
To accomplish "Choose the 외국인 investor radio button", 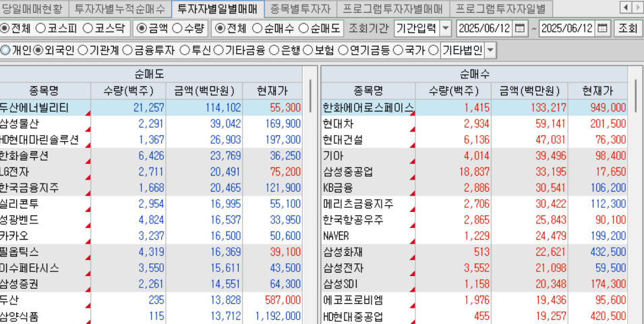I will click(x=38, y=51).
